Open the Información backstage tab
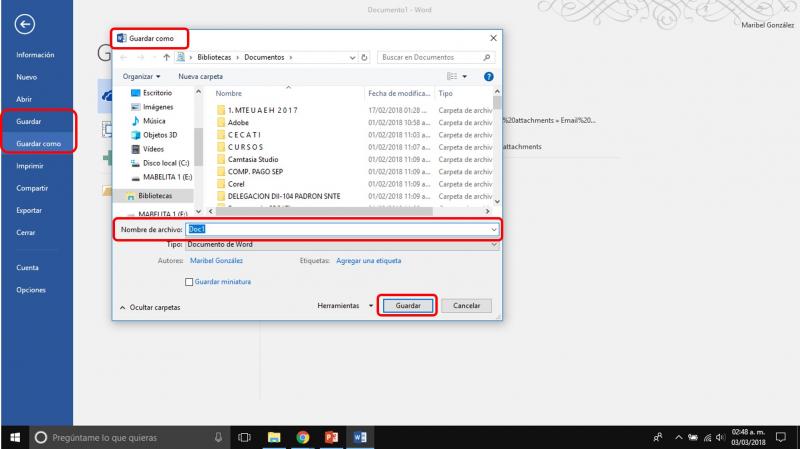The width and height of the screenshot is (800, 449). 35,55
